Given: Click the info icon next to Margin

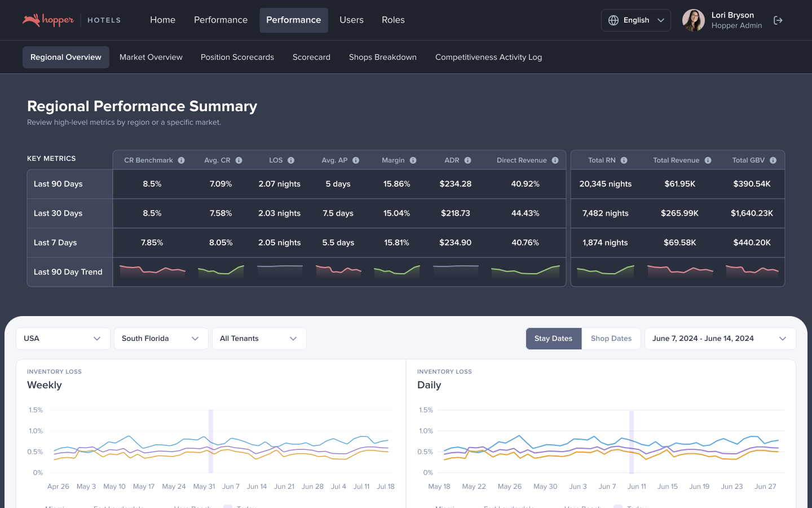Looking at the screenshot, I should click(x=413, y=160).
